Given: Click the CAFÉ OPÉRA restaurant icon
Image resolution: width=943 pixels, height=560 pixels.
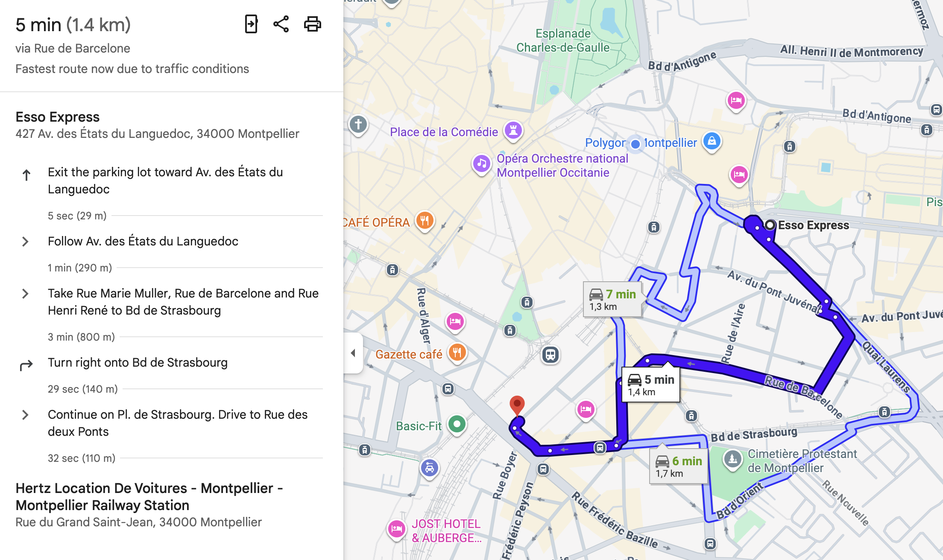Looking at the screenshot, I should 425,221.
